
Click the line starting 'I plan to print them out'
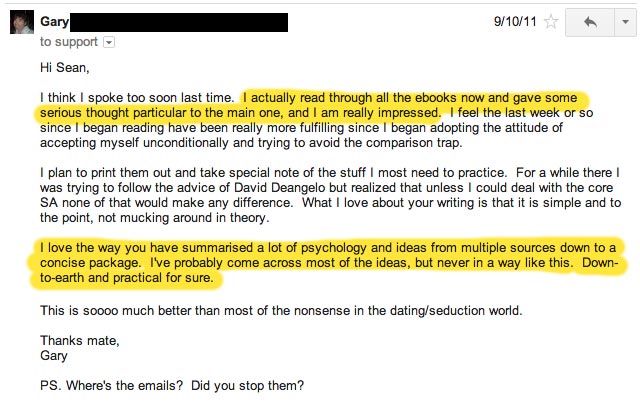click(x=330, y=172)
